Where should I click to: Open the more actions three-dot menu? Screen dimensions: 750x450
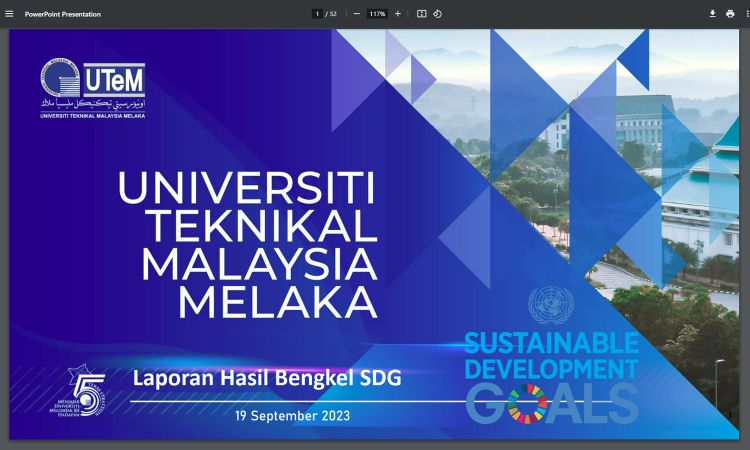tap(743, 14)
